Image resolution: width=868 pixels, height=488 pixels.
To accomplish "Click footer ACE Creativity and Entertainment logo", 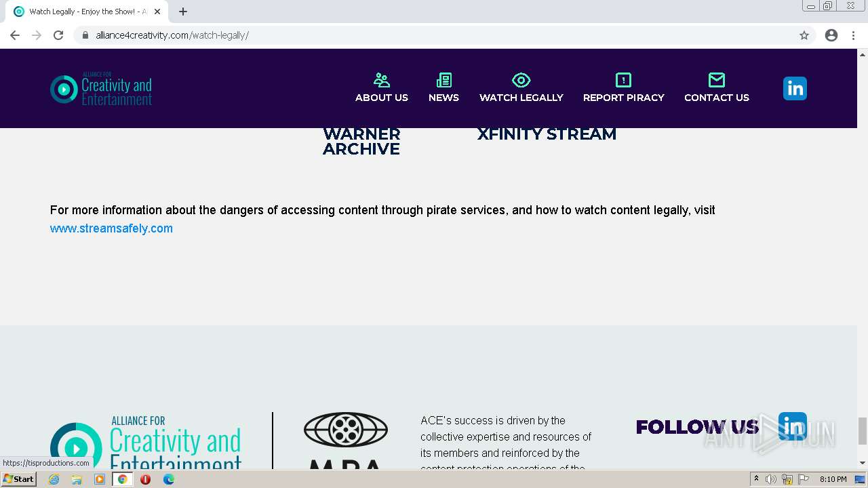I will pos(146,442).
